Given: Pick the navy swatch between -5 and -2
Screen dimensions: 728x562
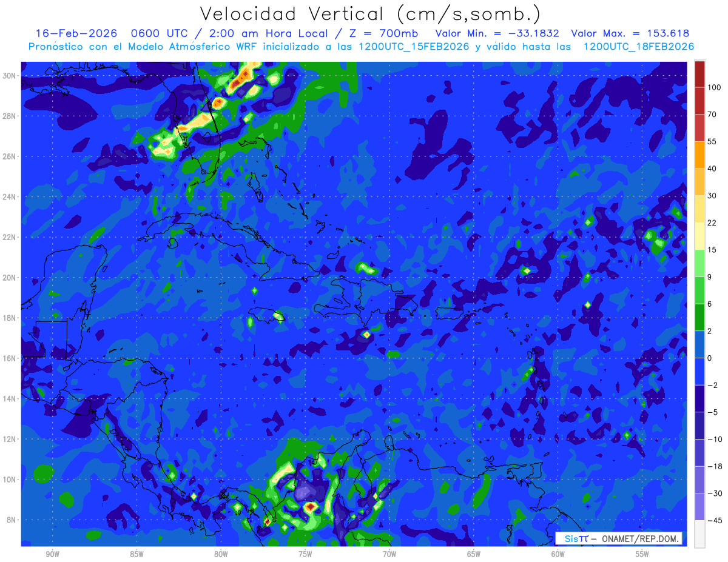Looking at the screenshot, I should click(699, 398).
